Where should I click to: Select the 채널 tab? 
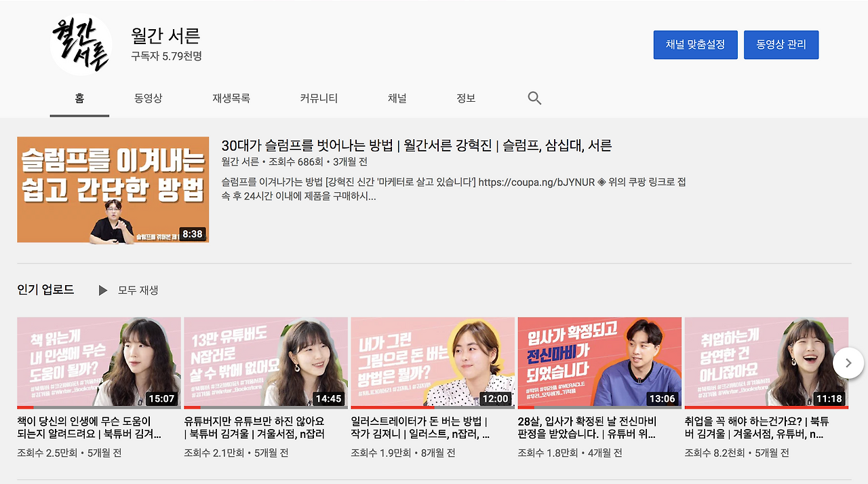coord(397,98)
